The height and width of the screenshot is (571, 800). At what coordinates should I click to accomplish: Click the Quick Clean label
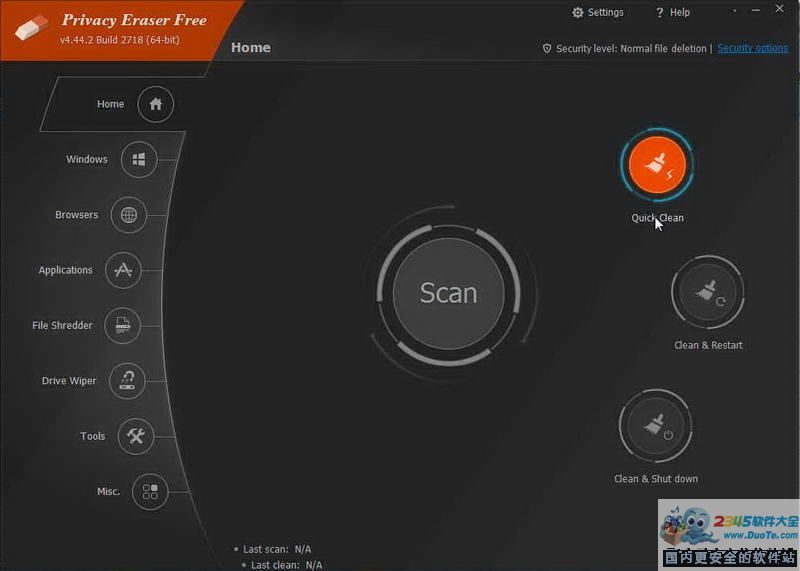pos(657,218)
